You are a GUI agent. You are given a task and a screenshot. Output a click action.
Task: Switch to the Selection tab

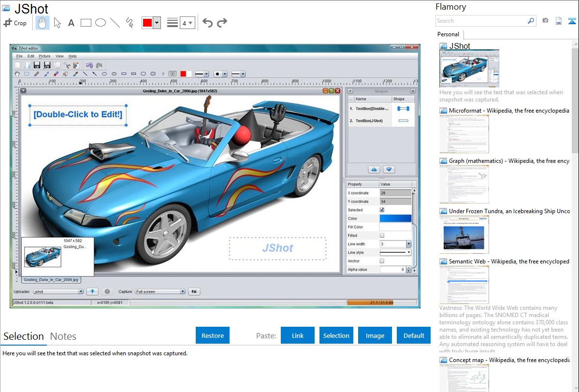24,336
